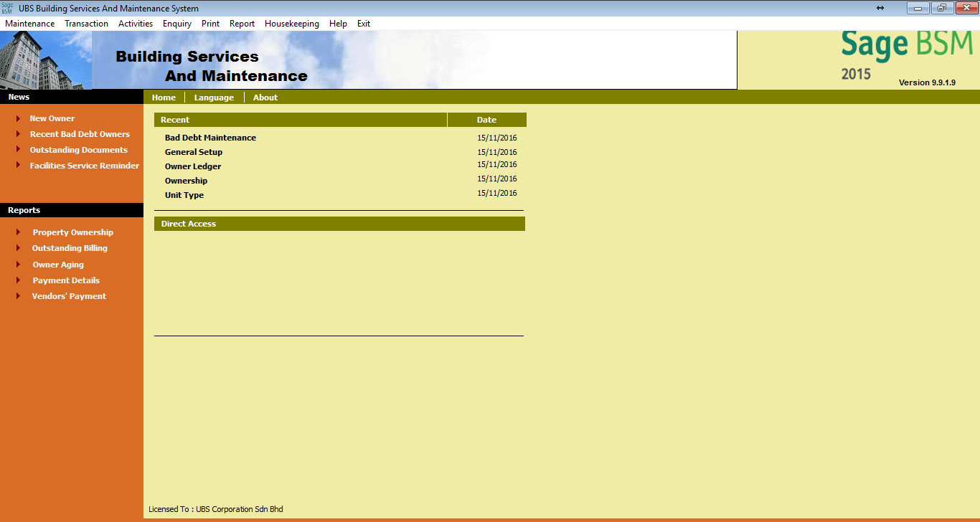Screen dimensions: 980x522
Task: Click the News panel header
Action: 72,97
